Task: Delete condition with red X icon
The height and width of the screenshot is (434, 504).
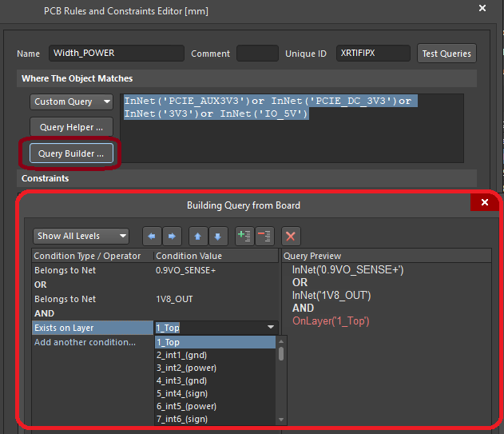Action: [x=291, y=236]
